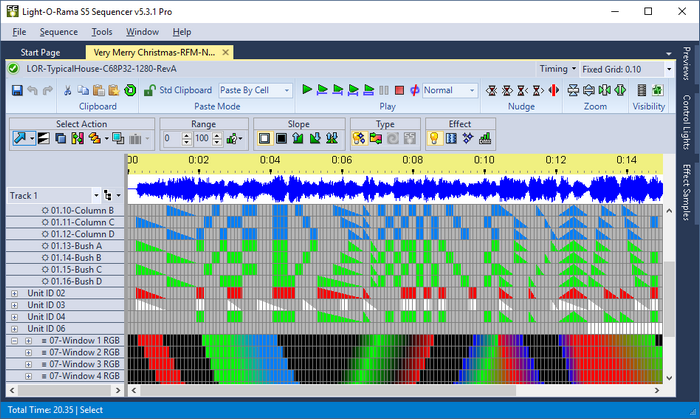Toggle the Std Clipboard lock
This screenshot has width=700, height=419.
click(x=150, y=90)
